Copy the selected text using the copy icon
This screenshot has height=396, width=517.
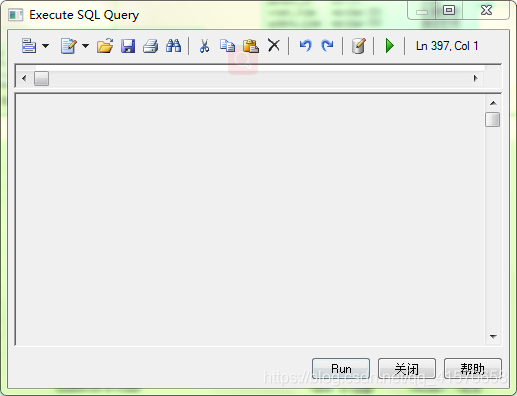pyautogui.click(x=227, y=46)
